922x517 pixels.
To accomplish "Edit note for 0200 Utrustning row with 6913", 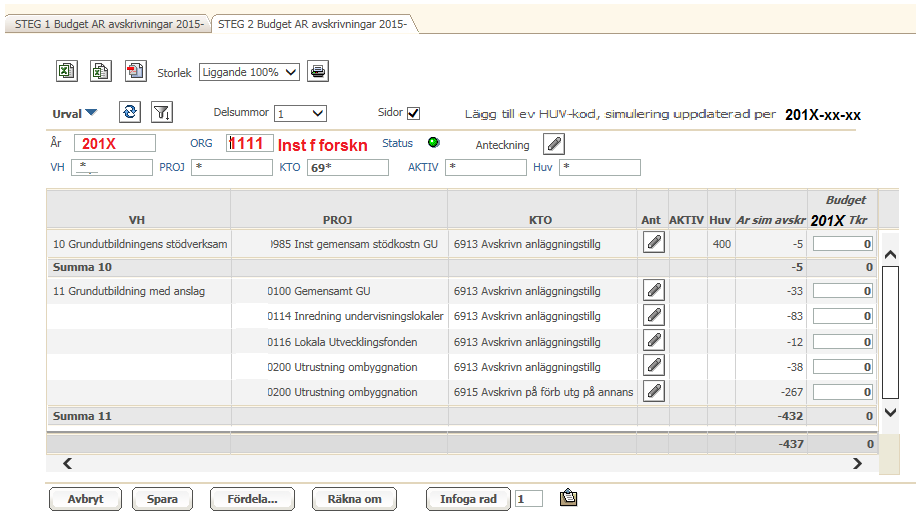I will tap(654, 366).
